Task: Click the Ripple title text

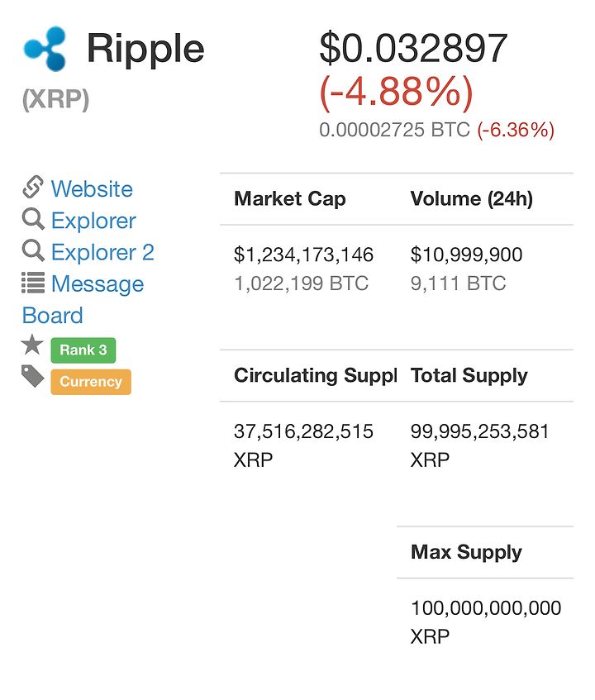Action: pos(145,49)
